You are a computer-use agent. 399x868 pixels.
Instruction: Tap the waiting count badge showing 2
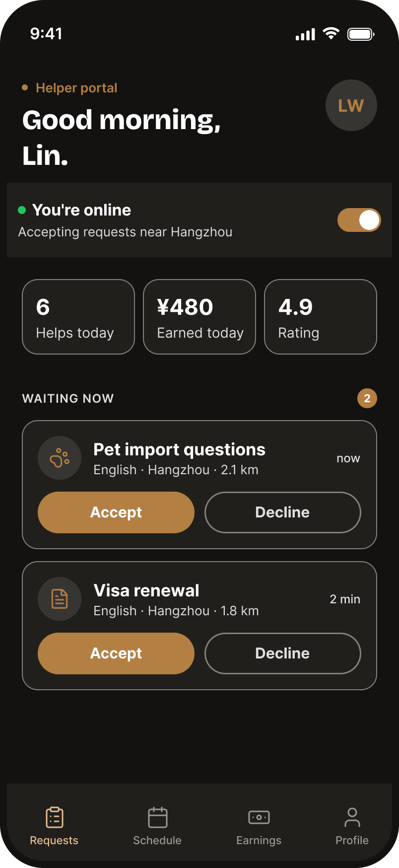coord(367,398)
